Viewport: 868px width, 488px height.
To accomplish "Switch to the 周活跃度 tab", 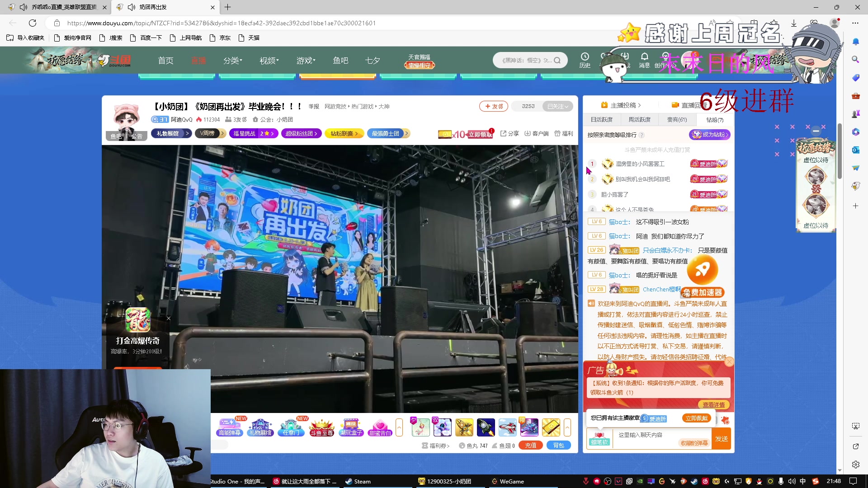I will pyautogui.click(x=639, y=119).
